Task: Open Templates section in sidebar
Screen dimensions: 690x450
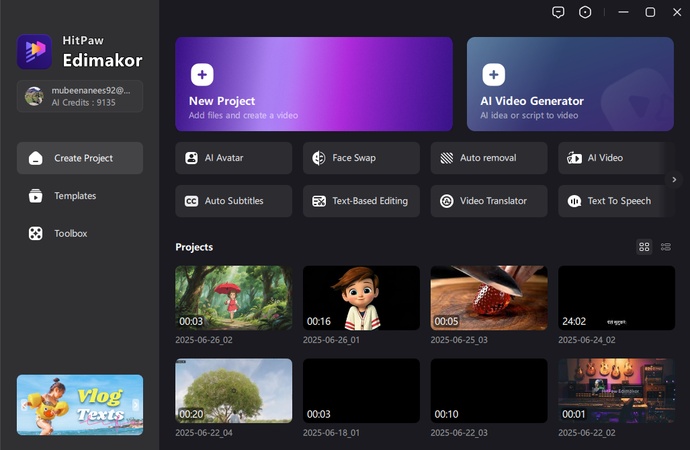Action: [80, 196]
